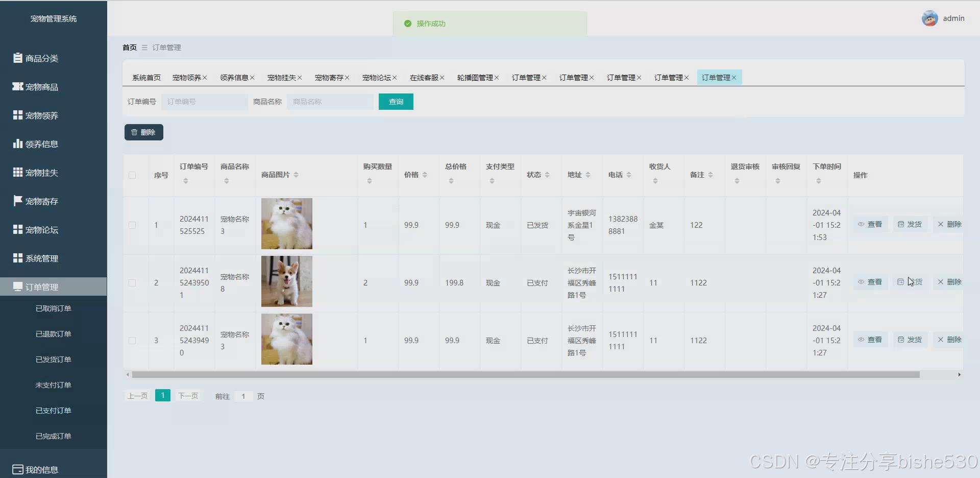
Task: Close the active highlighted 订单管理 tab
Action: tap(734, 78)
